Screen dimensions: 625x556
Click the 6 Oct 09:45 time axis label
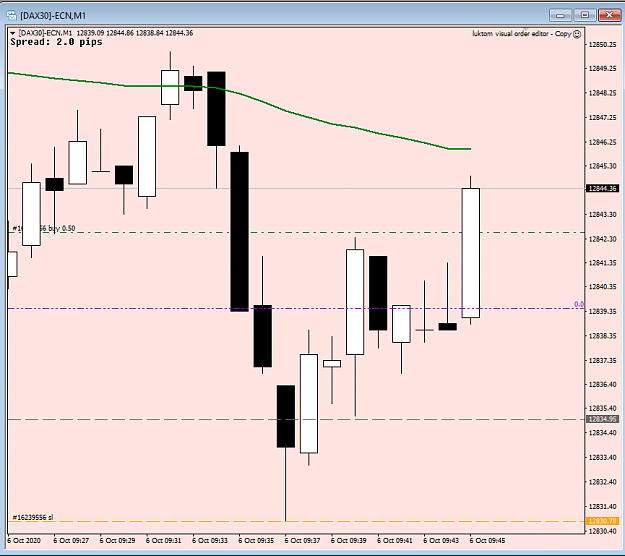[487, 540]
